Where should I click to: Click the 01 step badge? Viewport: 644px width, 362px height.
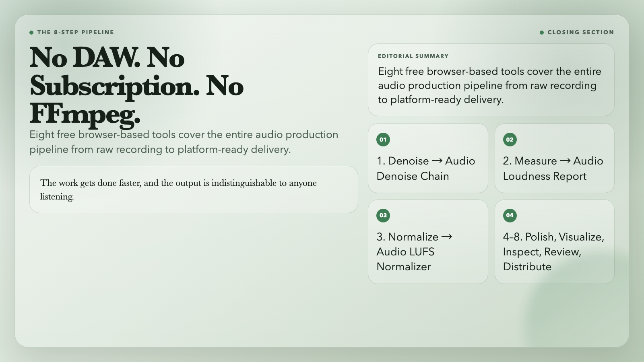coord(383,140)
